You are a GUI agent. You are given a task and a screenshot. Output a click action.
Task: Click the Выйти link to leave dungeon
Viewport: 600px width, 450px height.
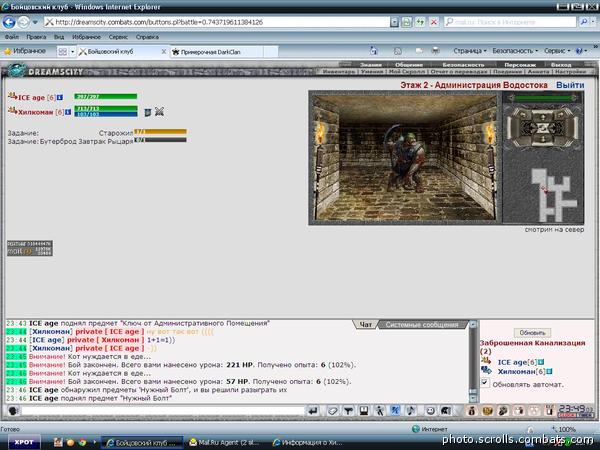click(x=570, y=85)
